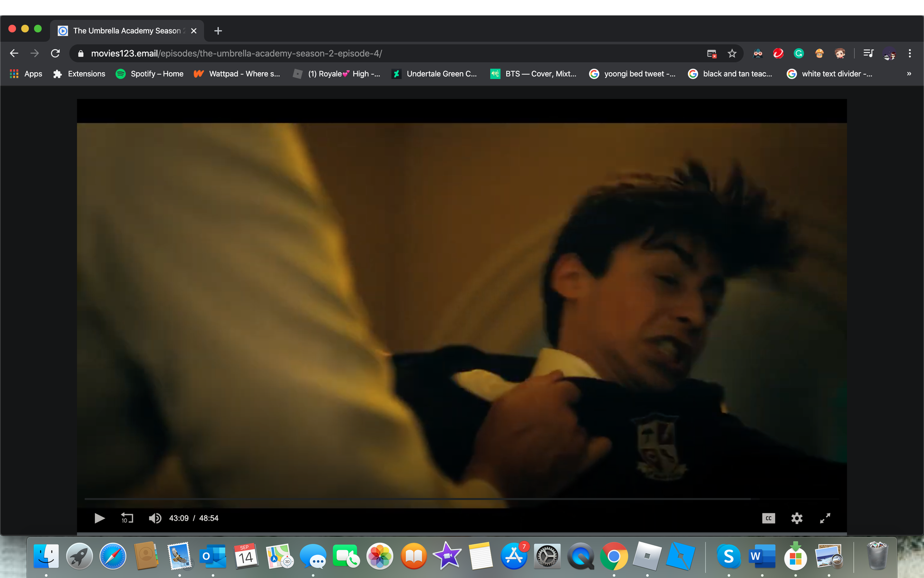Play the paused video

pyautogui.click(x=100, y=518)
